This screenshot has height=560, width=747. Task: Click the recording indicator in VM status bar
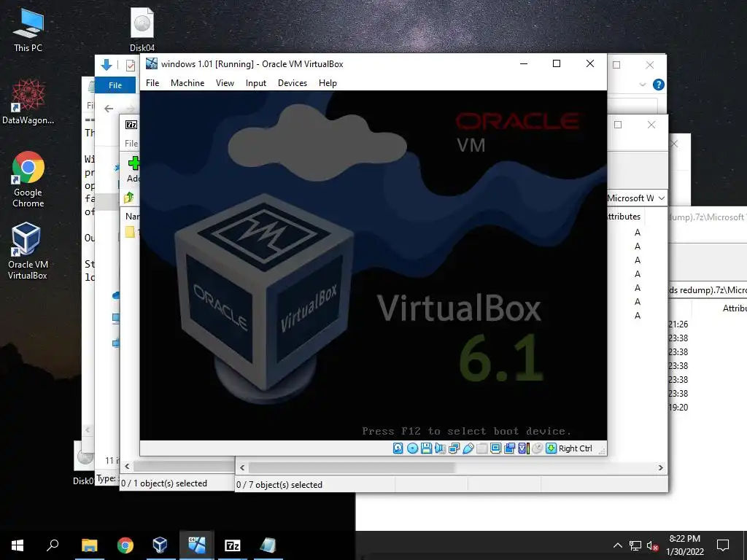(509, 448)
